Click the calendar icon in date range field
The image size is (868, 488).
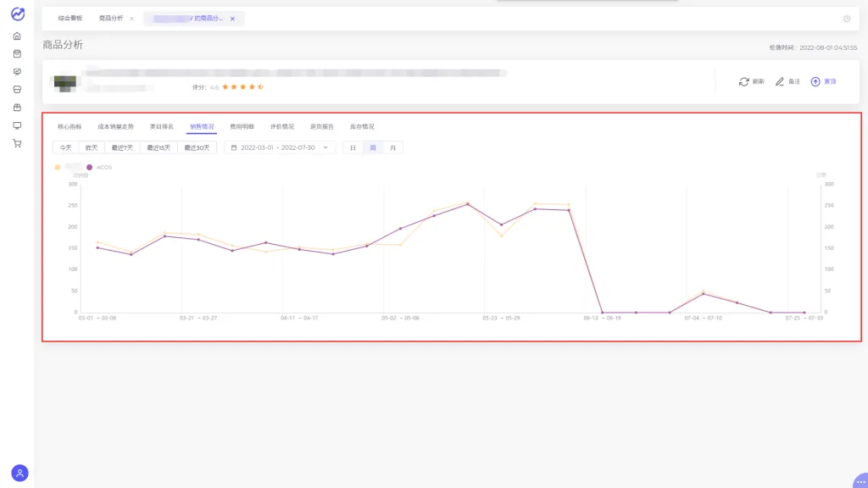pos(234,147)
